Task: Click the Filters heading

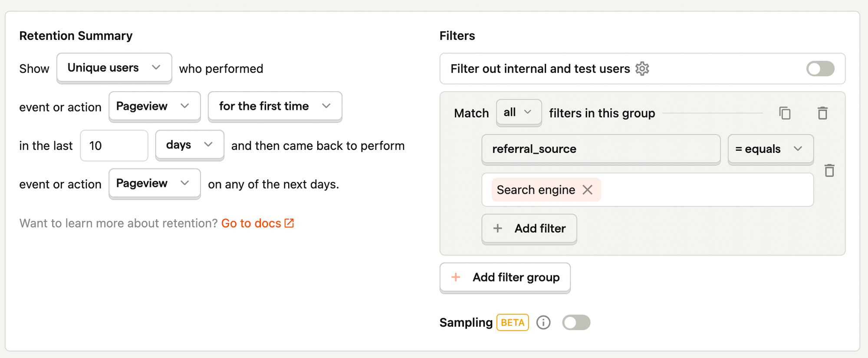Action: 457,36
